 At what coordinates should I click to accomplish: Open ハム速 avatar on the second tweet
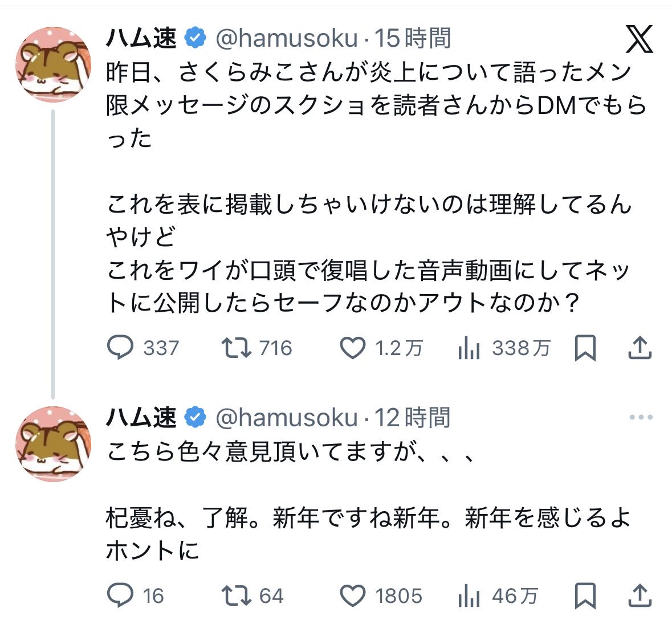[53, 444]
